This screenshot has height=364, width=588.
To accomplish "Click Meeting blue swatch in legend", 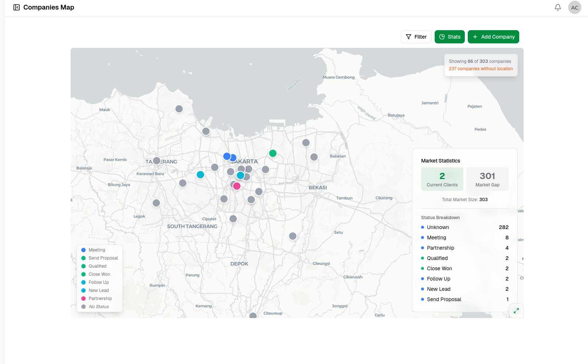I will (83, 250).
